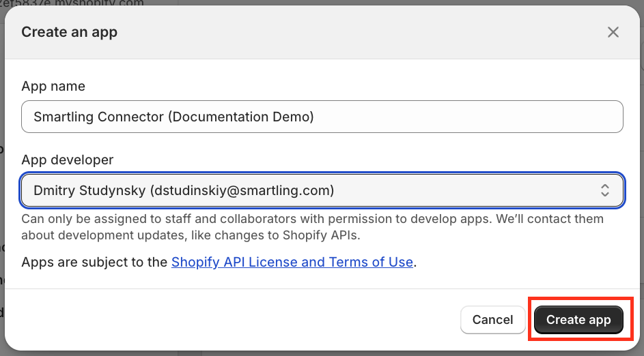
Task: Open Shopify API License and Terms link
Action: 292,262
